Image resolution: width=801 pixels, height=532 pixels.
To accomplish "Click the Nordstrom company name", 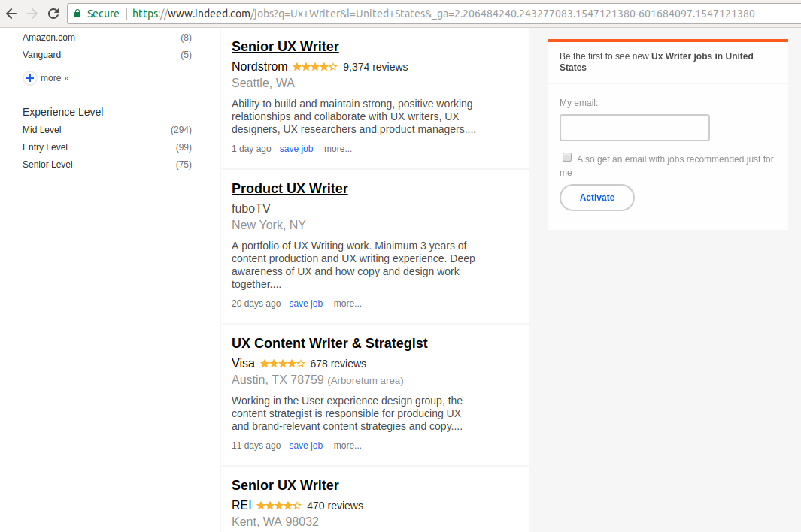I will 259,66.
